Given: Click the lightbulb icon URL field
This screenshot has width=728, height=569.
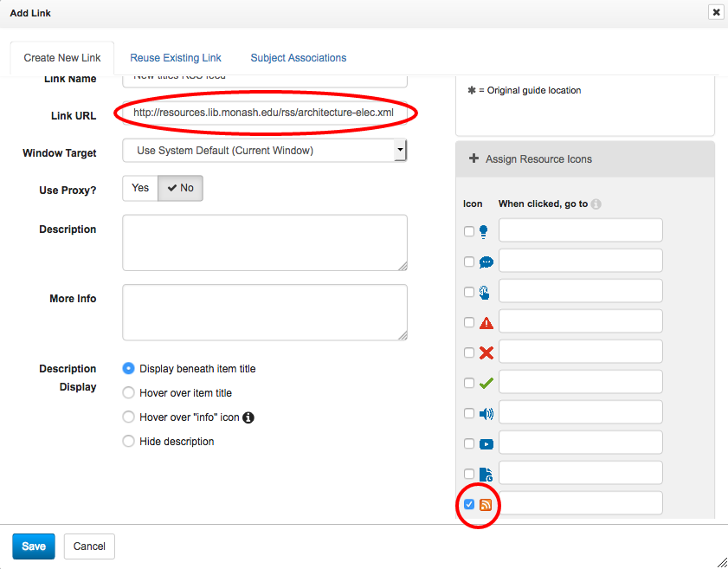Looking at the screenshot, I should click(580, 230).
